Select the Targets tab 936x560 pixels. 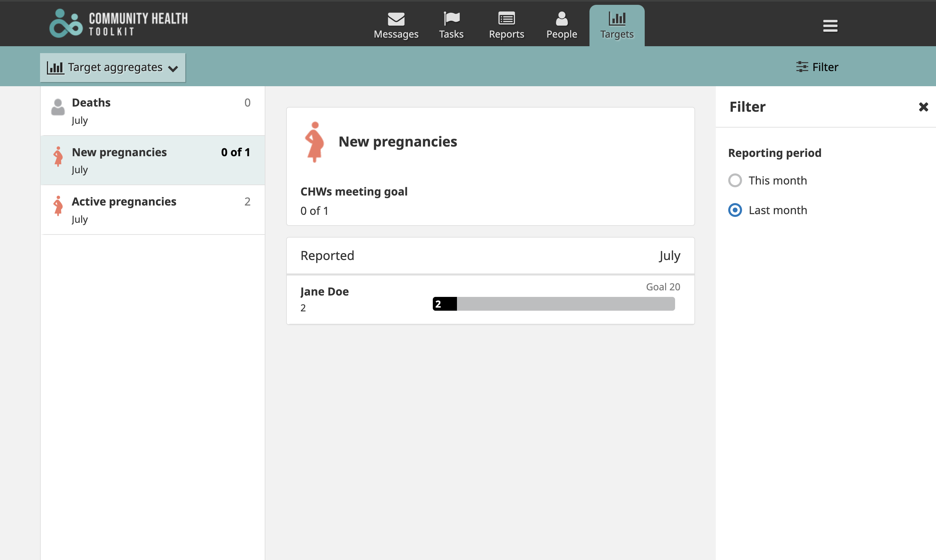(x=616, y=26)
